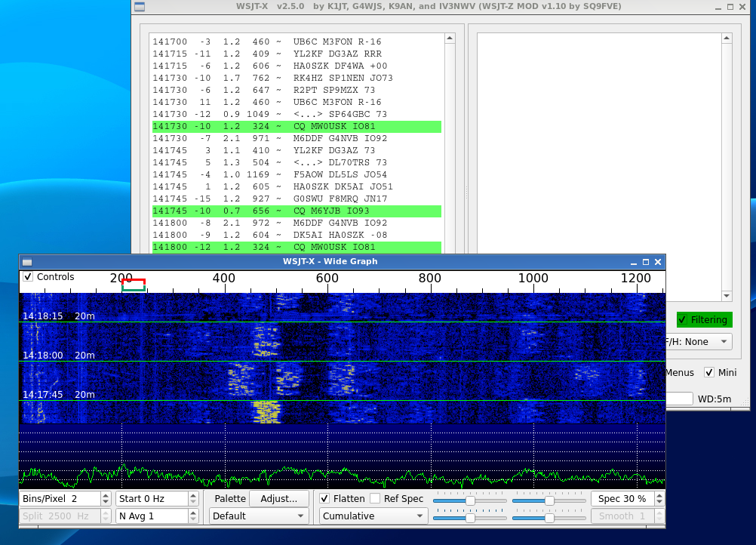Decrease the Start 0 Hz value
This screenshot has height=545, width=756.
tap(193, 503)
